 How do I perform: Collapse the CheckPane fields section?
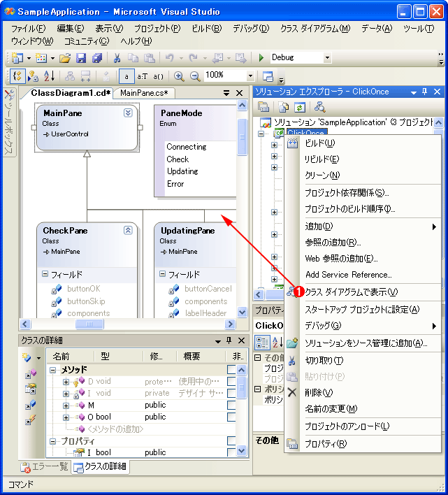[x=45, y=274]
